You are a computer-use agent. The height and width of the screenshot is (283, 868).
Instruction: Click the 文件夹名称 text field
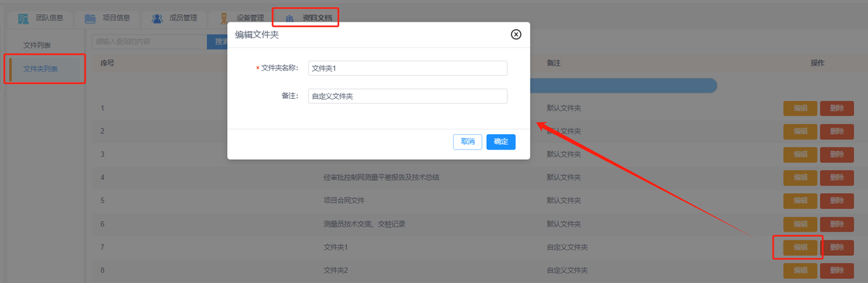(407, 68)
